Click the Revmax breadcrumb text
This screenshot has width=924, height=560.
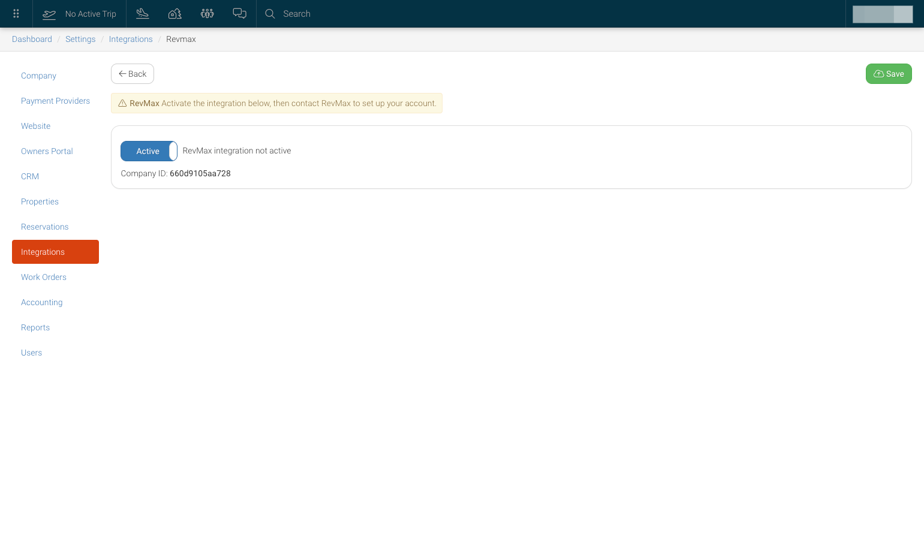[x=181, y=39]
